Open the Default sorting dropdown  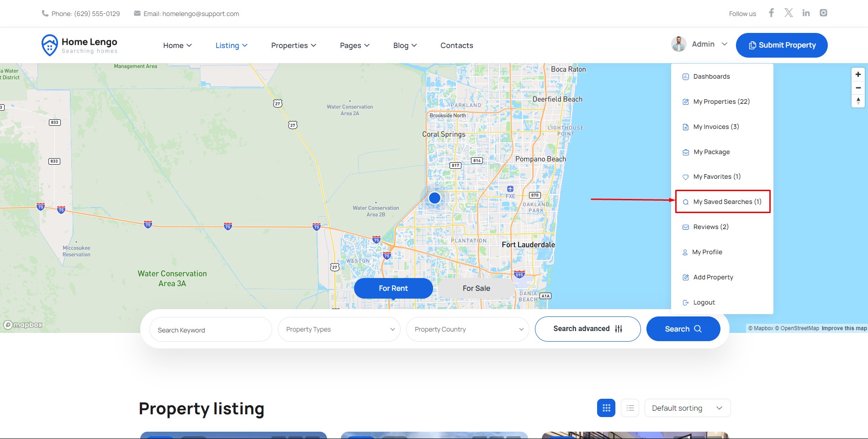(x=688, y=408)
